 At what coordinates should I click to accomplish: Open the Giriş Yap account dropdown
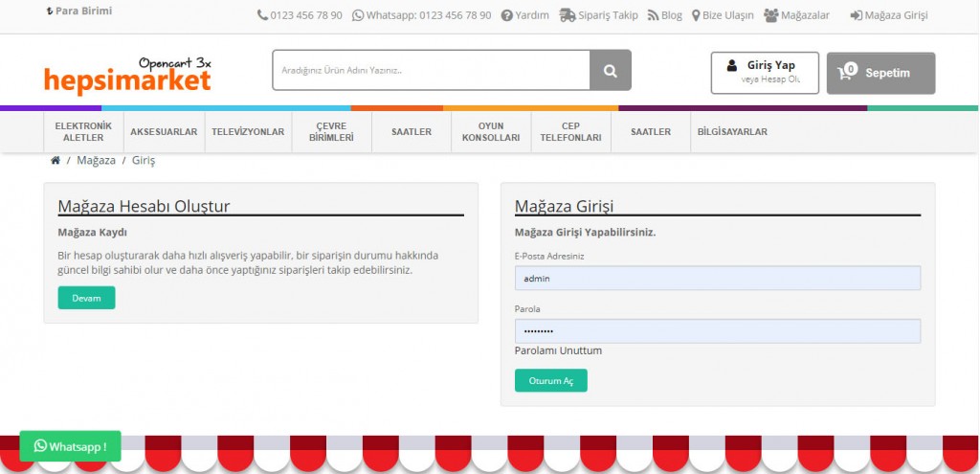(x=764, y=73)
